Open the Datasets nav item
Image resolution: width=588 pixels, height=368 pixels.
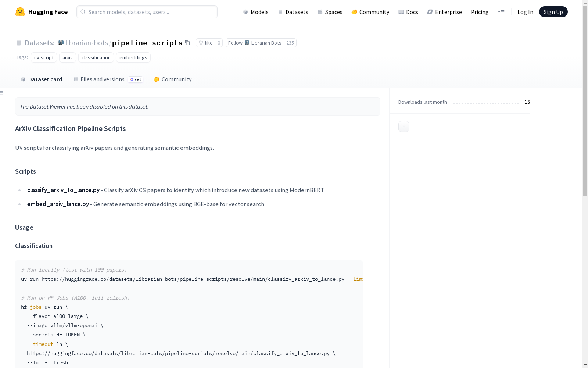pos(293,12)
